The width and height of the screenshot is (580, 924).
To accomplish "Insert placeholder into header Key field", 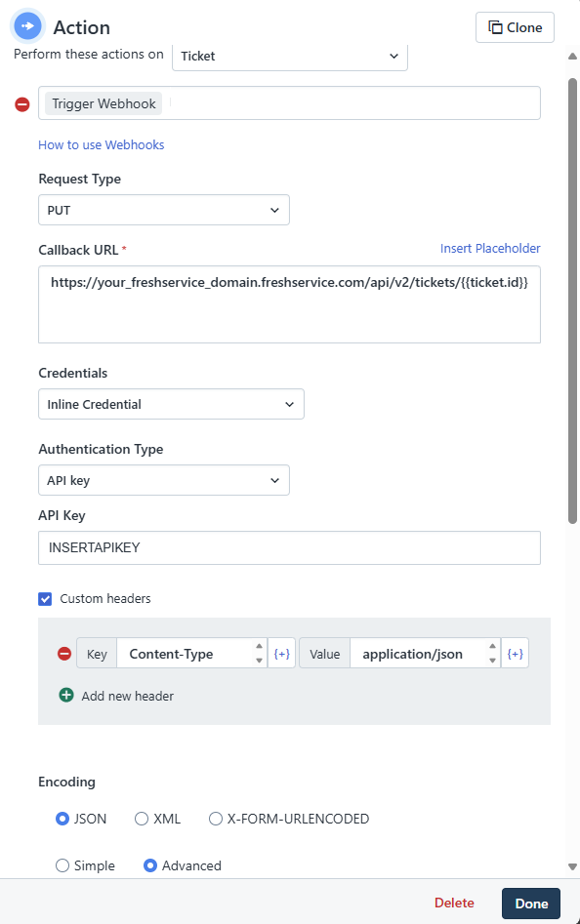I will click(x=282, y=654).
